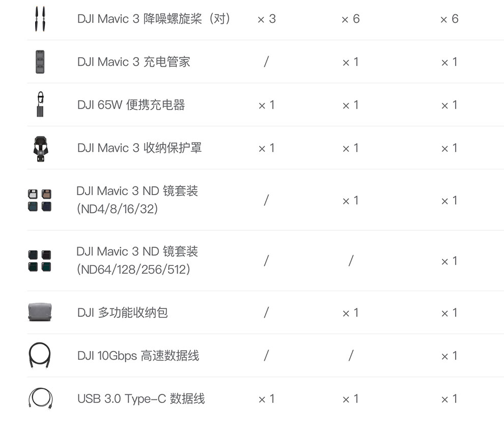Image resolution: width=504 pixels, height=429 pixels.
Task: Click last column × 1 for 10Gbps cable
Action: click(450, 356)
